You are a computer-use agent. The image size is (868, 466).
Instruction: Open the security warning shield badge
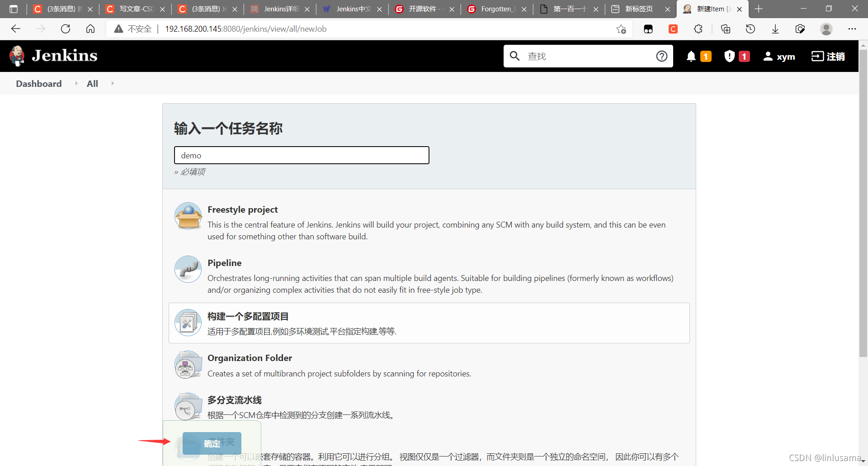(x=729, y=56)
